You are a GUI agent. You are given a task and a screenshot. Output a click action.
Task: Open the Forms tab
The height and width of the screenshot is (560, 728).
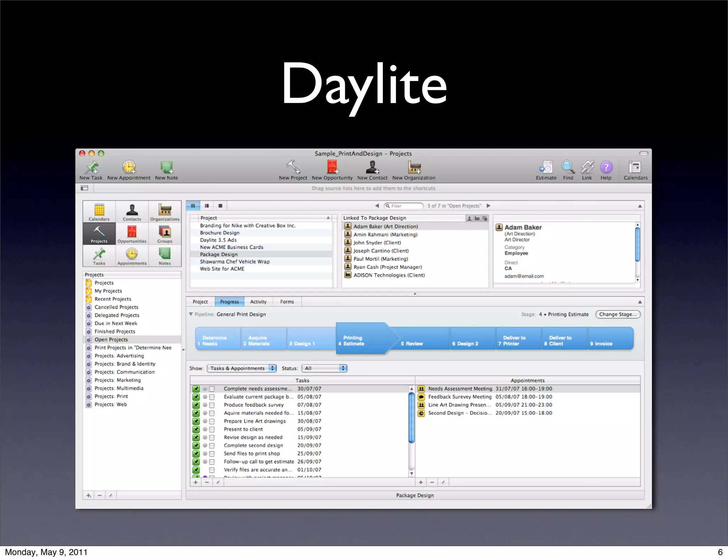coord(287,302)
